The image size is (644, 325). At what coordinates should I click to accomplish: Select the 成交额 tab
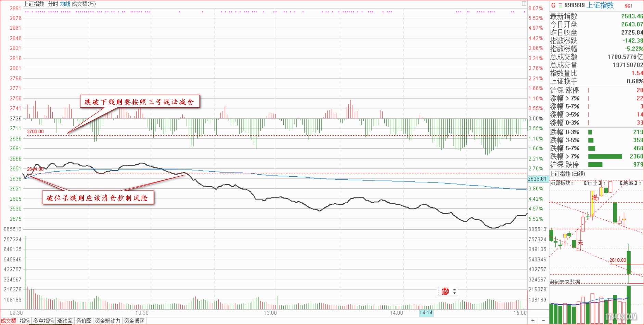click(9, 321)
